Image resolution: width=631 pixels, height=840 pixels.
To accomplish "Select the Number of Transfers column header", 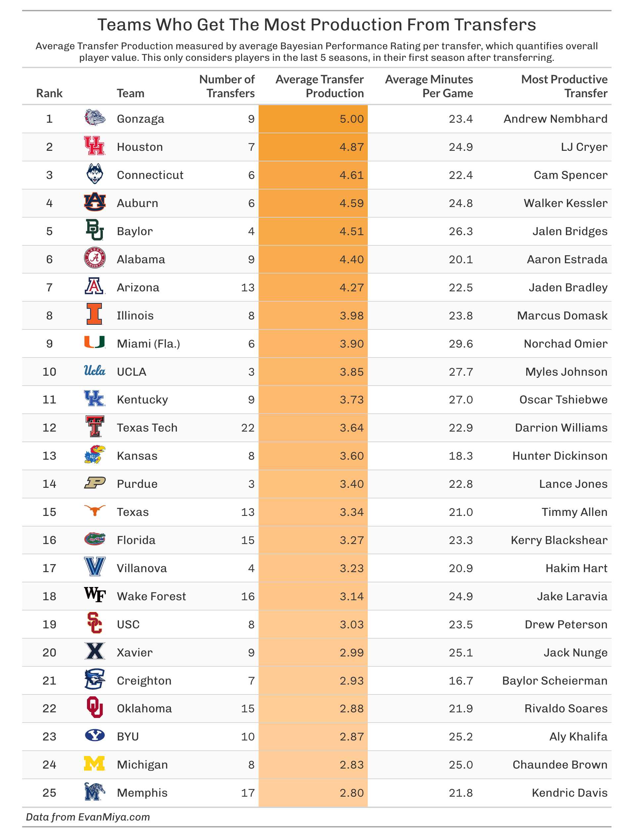I will pos(227,86).
